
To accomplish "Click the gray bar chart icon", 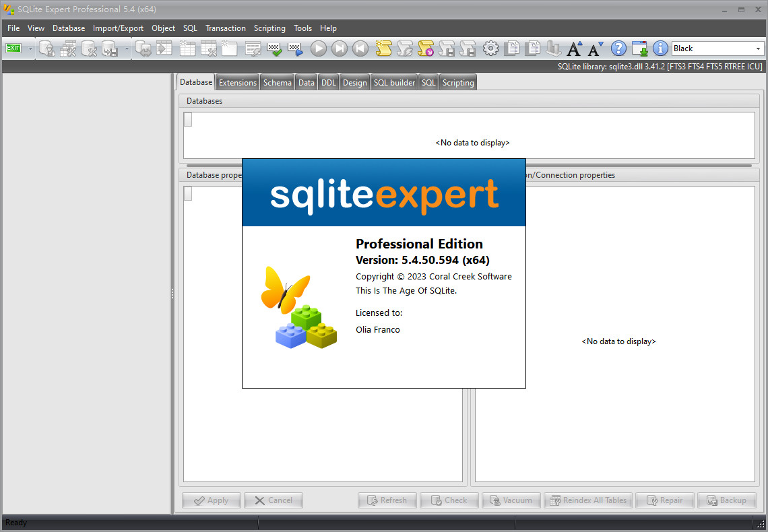I will (554, 48).
